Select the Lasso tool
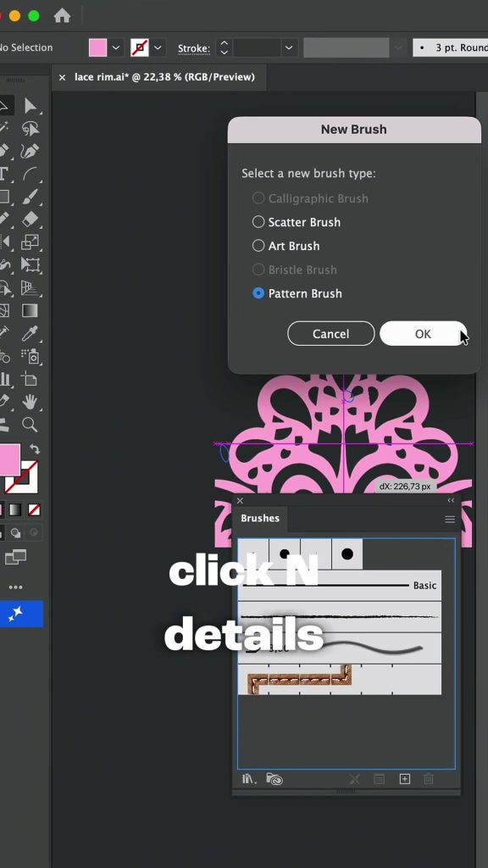Screen dimensions: 488x868 click(x=30, y=129)
